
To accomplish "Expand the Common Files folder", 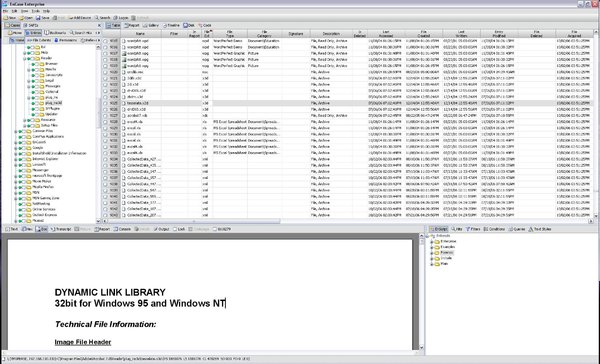I will coord(16,131).
